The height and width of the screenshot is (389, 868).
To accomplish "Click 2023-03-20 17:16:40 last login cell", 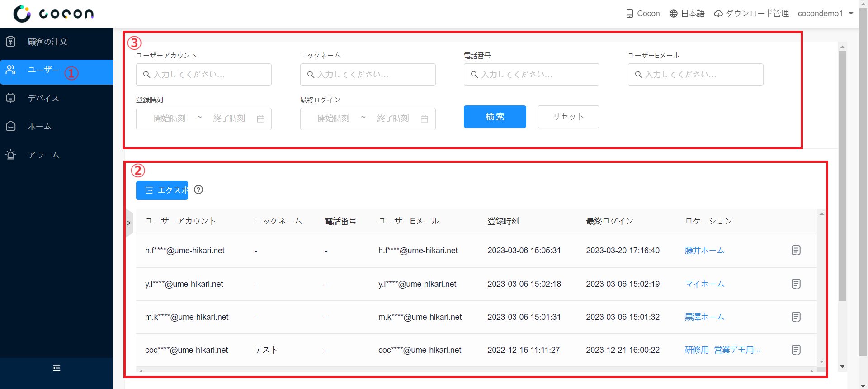I will pyautogui.click(x=623, y=251).
